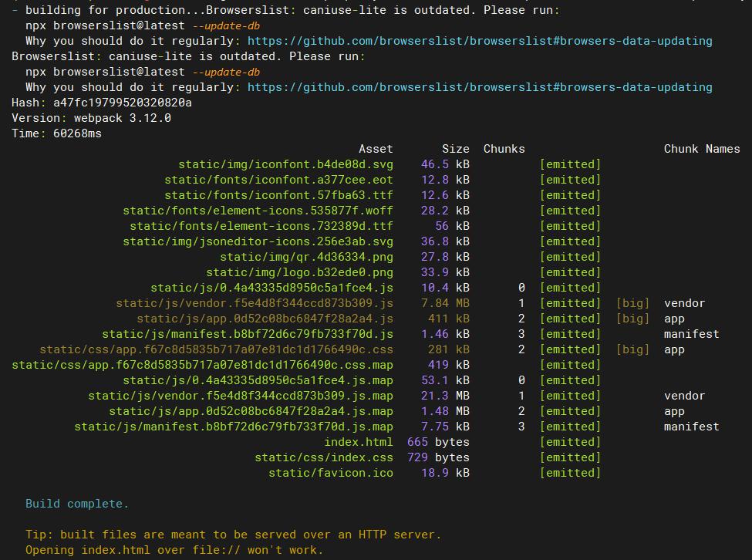Click the [big] flag on vendor.js row
The width and height of the screenshot is (752, 560).
pyautogui.click(x=632, y=303)
